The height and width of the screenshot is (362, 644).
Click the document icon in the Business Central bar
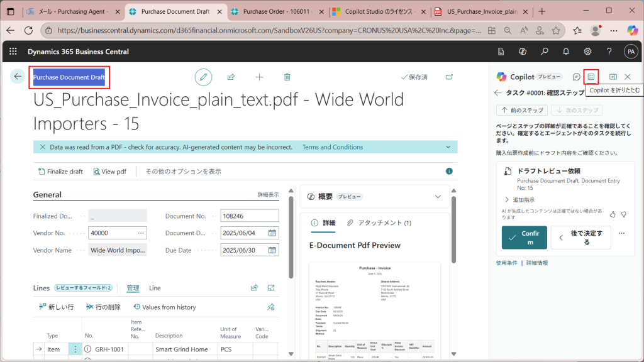pos(501,52)
